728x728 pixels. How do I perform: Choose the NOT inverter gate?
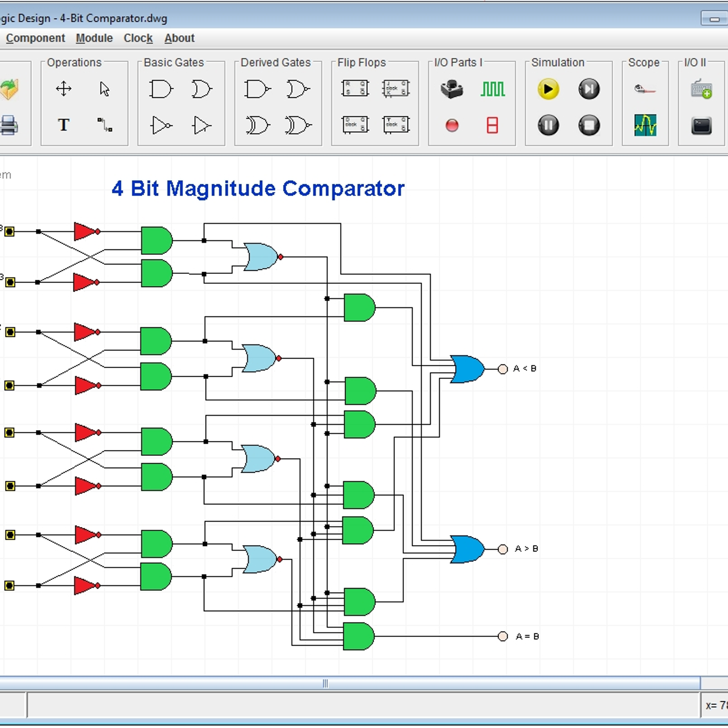pyautogui.click(x=162, y=125)
